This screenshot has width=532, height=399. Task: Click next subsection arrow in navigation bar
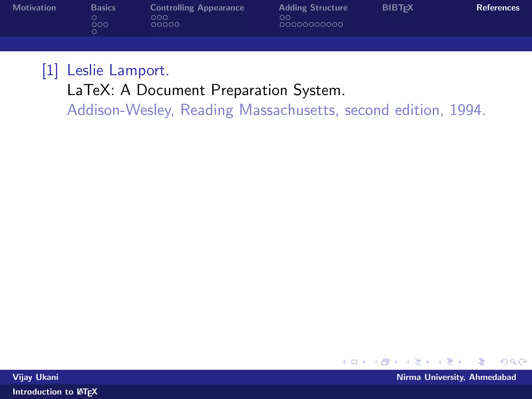428,362
